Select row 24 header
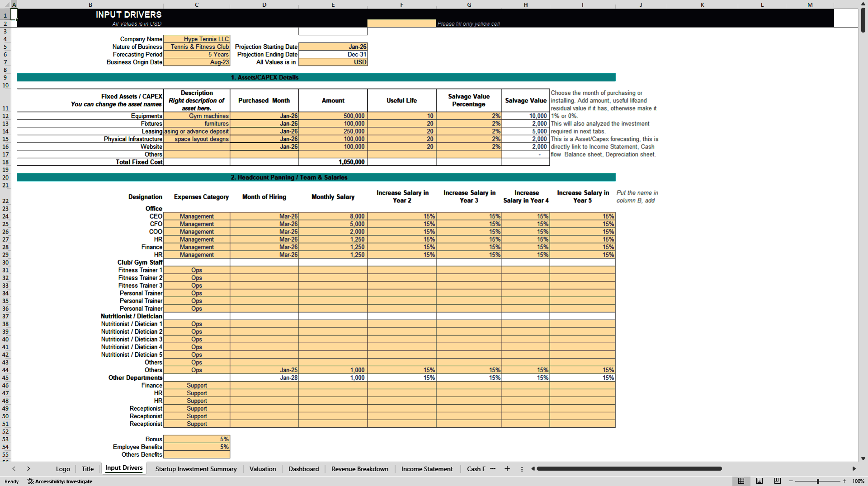 pos(5,216)
